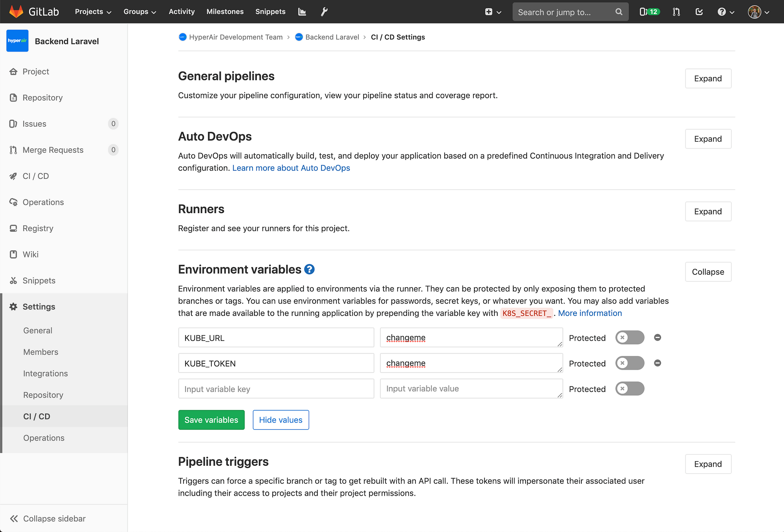Expand the General pipelines section

[708, 79]
